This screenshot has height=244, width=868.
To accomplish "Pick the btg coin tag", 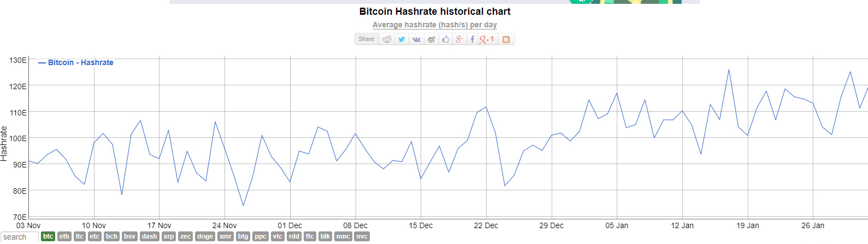I will click(243, 236).
